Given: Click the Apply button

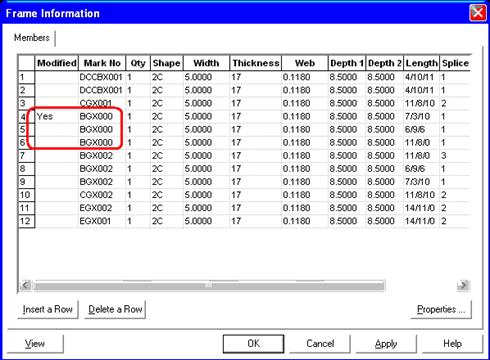Looking at the screenshot, I should (386, 344).
